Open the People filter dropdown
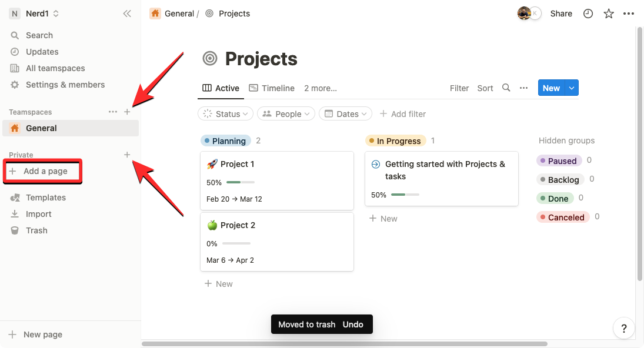The width and height of the screenshot is (644, 348). [x=286, y=114]
